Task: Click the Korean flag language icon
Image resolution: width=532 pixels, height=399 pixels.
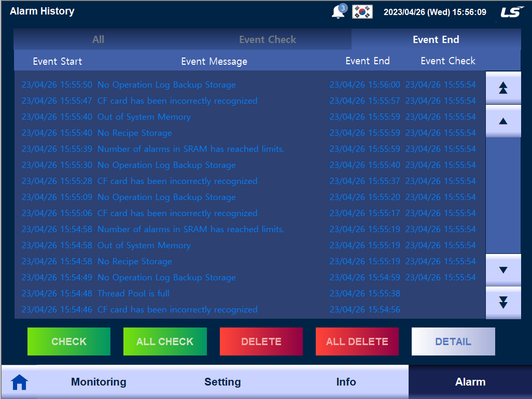Action: [x=361, y=11]
